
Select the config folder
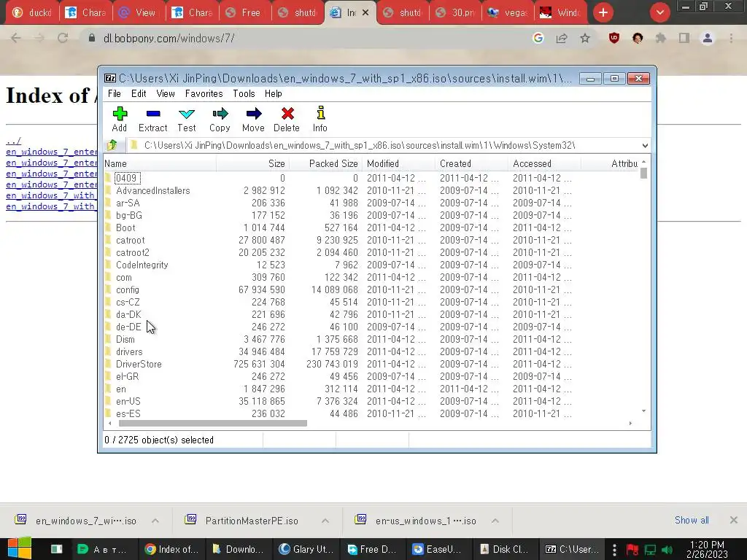[x=127, y=289]
